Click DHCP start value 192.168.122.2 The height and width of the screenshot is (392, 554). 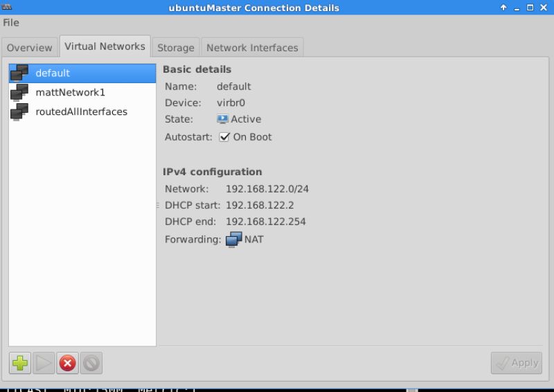(x=260, y=206)
